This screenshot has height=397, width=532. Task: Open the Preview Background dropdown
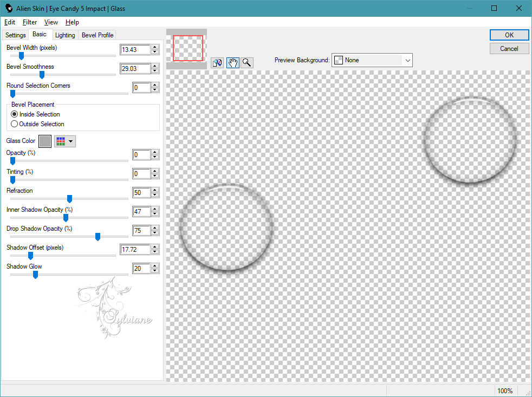[372, 61]
